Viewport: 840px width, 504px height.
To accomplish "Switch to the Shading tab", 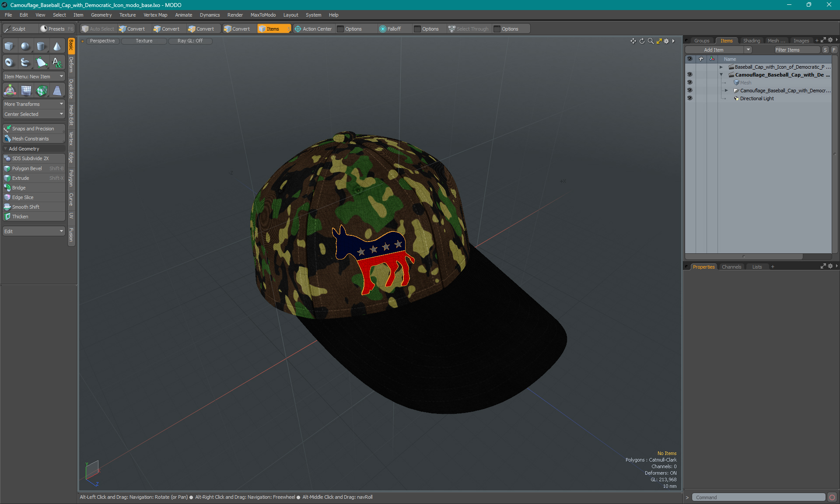I will (752, 41).
